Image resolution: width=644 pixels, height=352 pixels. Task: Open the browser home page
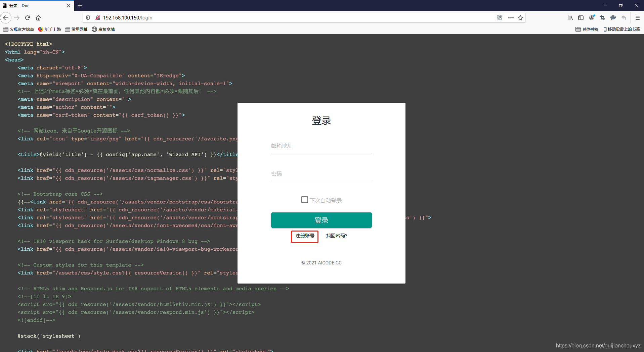point(38,18)
